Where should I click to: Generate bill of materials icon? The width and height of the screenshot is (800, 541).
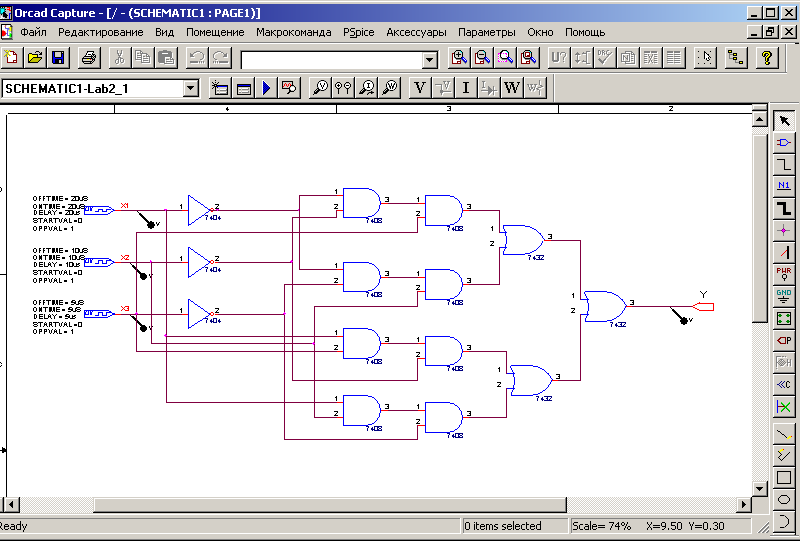coord(674,58)
